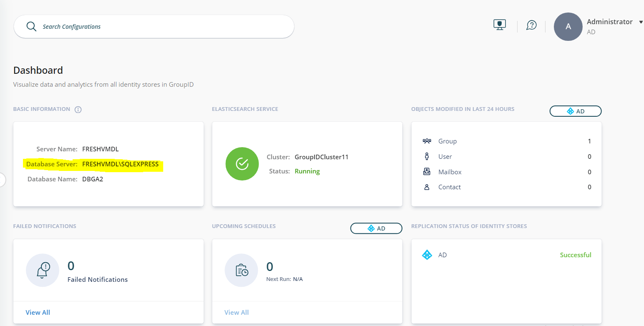The image size is (644, 326).
Task: Open AD selector for Upcoming Schedules
Action: point(376,228)
